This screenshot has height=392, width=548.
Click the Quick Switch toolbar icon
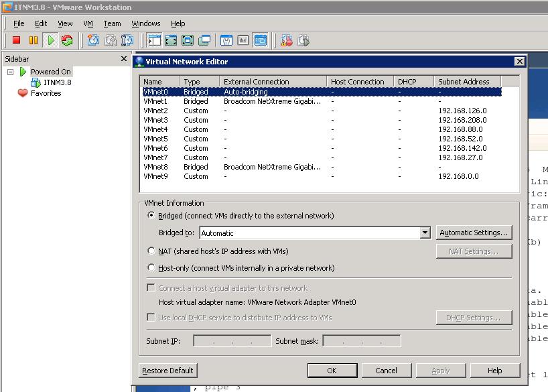point(171,40)
